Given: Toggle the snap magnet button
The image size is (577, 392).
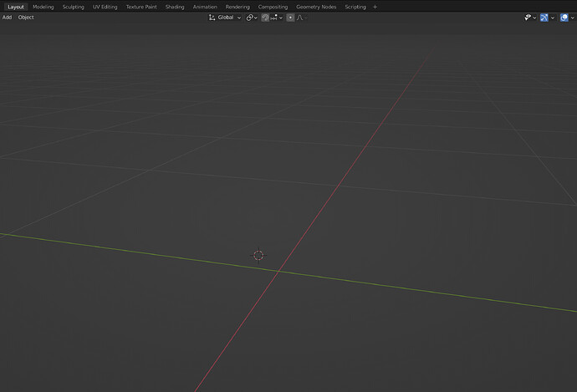Looking at the screenshot, I should coord(265,18).
